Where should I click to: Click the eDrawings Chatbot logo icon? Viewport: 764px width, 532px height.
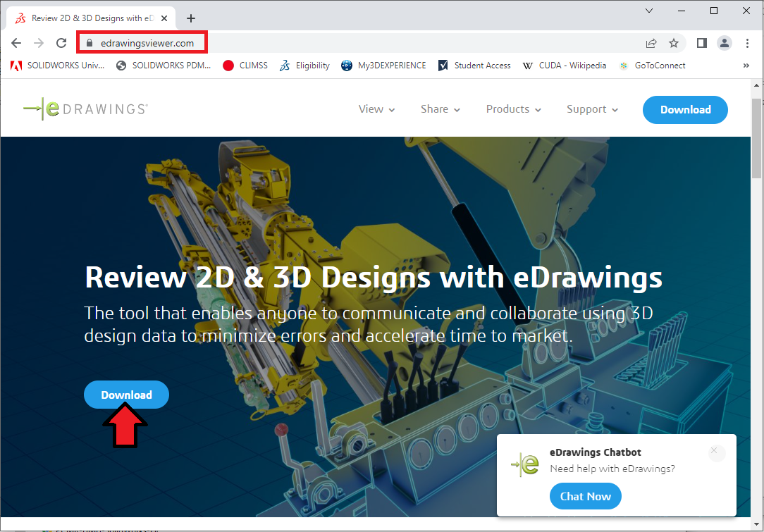524,464
